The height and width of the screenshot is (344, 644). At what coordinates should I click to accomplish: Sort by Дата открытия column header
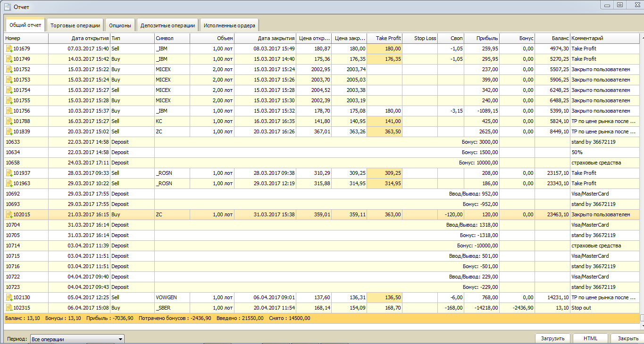point(79,38)
